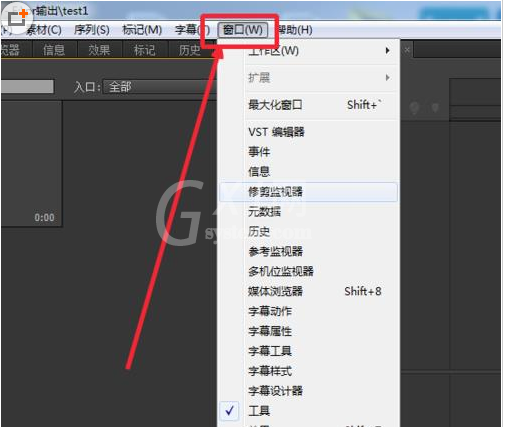Select 字幕样式 menu entry
The width and height of the screenshot is (505, 427).
click(308, 371)
